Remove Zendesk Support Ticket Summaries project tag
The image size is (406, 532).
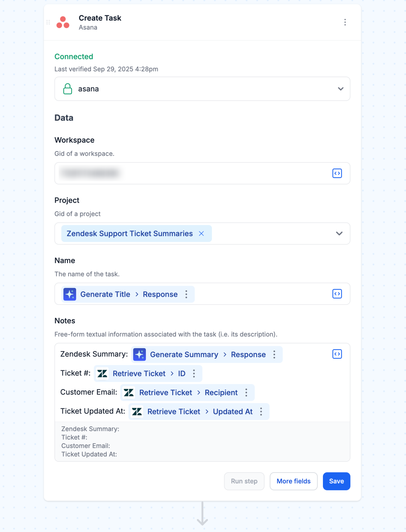point(201,234)
